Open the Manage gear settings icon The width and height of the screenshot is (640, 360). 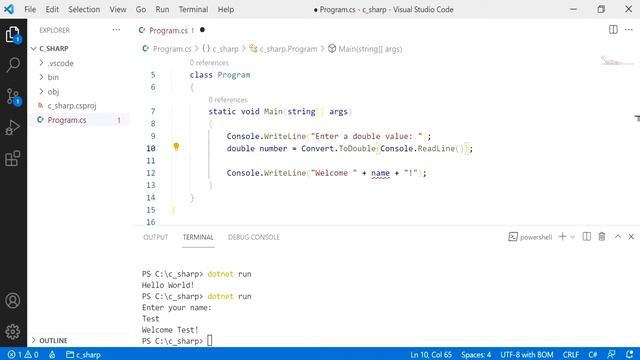pos(13,331)
